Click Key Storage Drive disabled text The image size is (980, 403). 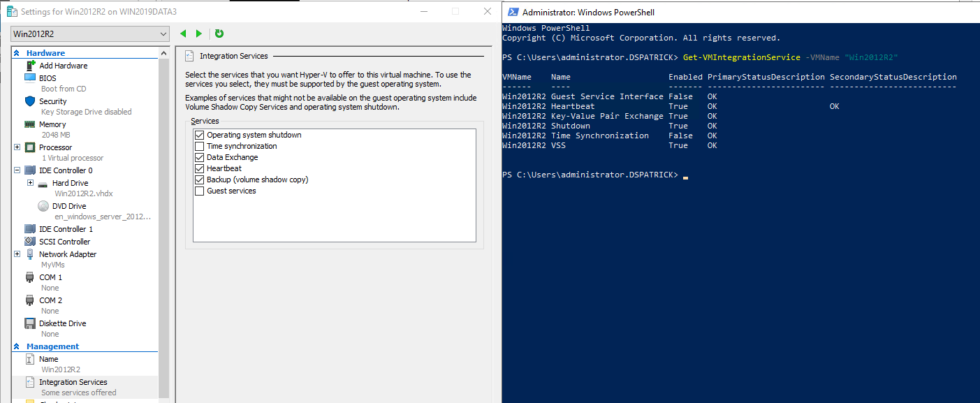[87, 112]
